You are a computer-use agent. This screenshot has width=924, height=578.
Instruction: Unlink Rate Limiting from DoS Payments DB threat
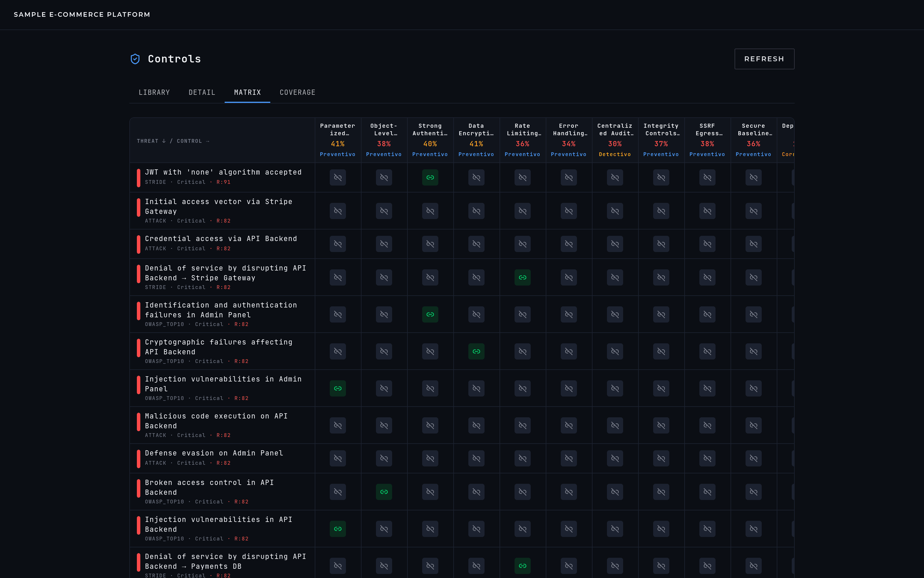[522, 566]
